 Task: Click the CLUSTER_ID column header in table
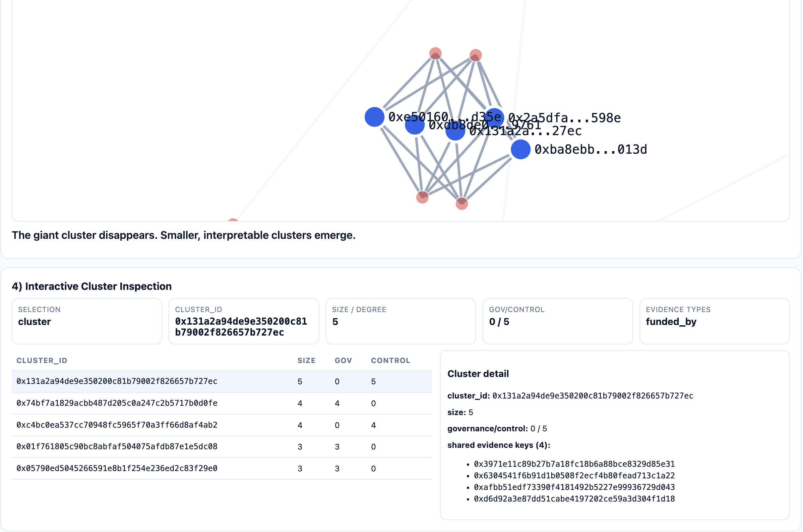[x=42, y=360]
